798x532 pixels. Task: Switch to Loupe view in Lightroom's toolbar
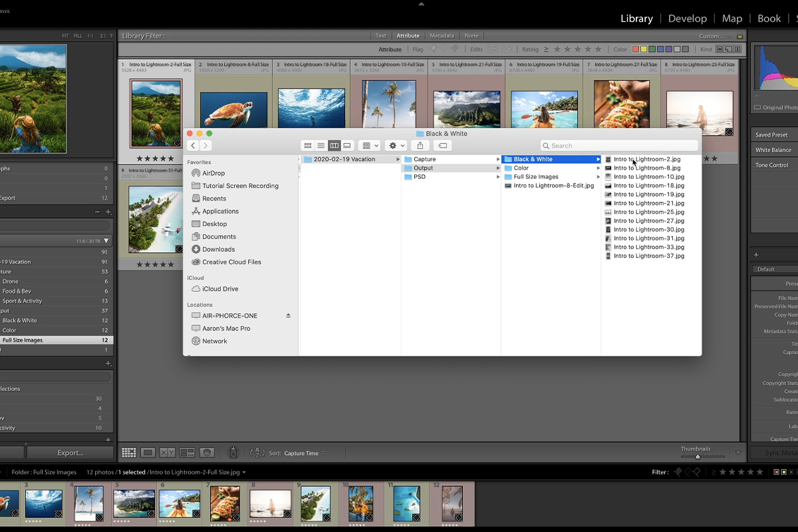point(147,452)
